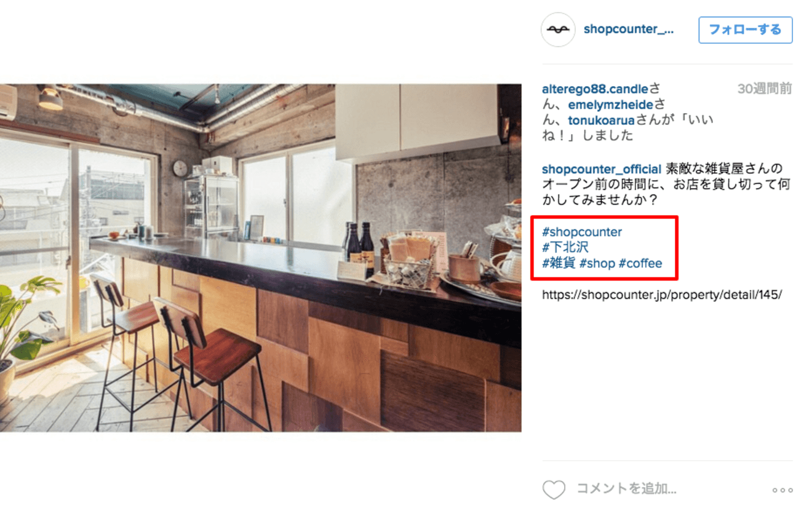Open the #雑貨 hashtag
The height and width of the screenshot is (516, 812).
[x=559, y=264]
